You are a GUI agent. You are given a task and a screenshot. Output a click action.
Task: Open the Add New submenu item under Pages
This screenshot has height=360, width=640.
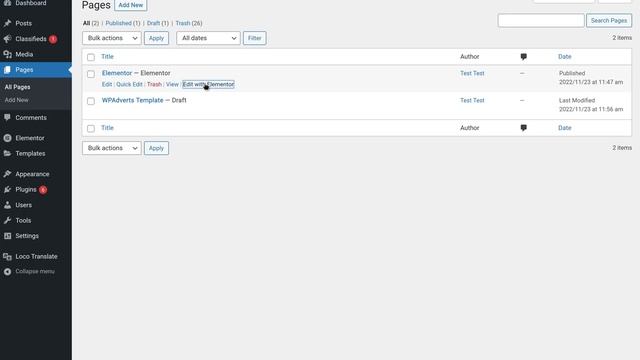16,100
